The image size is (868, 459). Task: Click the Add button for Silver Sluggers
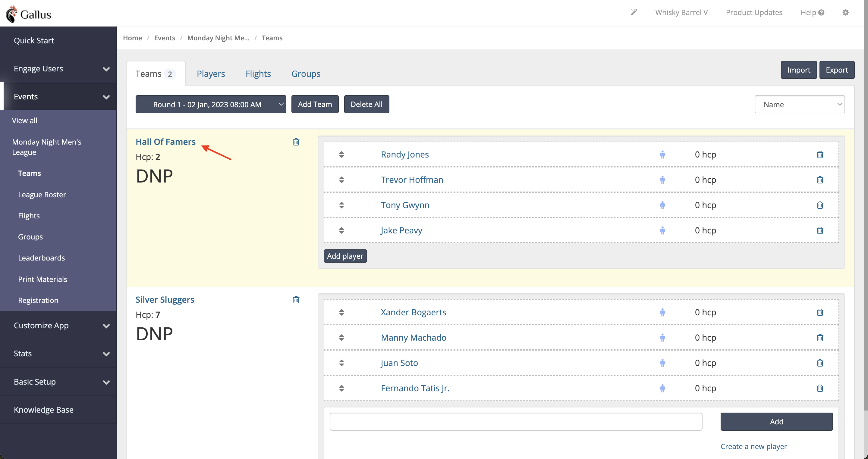tap(776, 421)
